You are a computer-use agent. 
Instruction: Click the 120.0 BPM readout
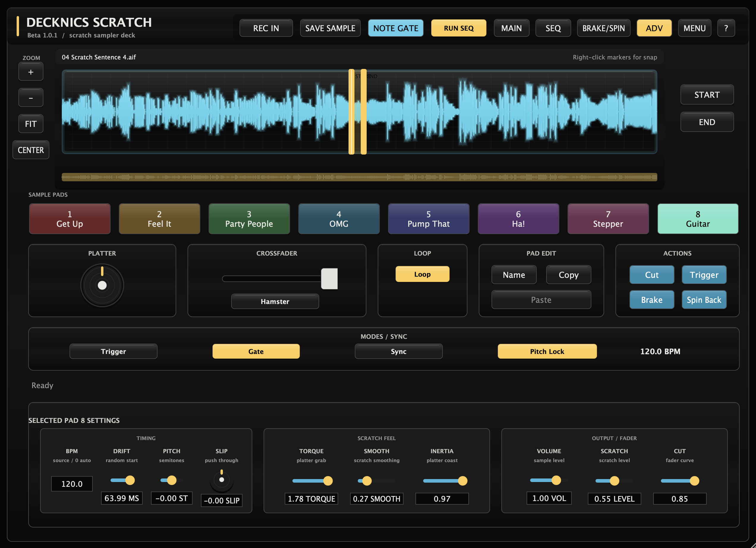tap(660, 351)
